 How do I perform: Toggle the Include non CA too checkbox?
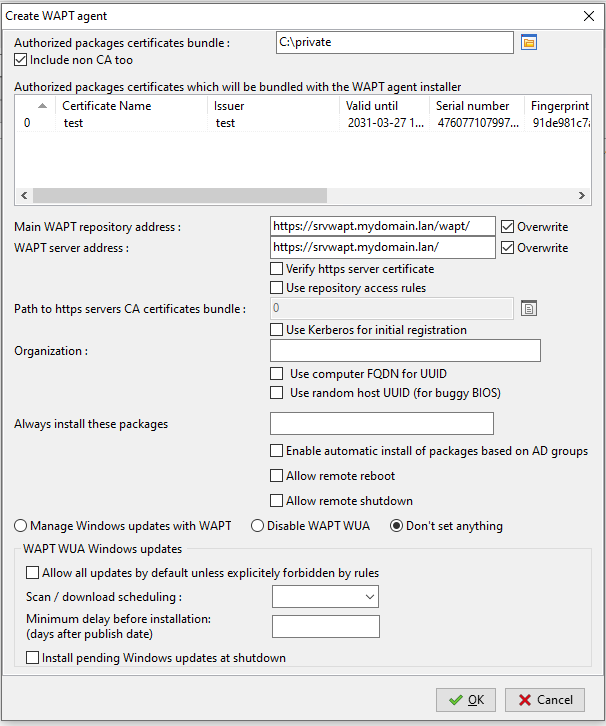pos(22,60)
